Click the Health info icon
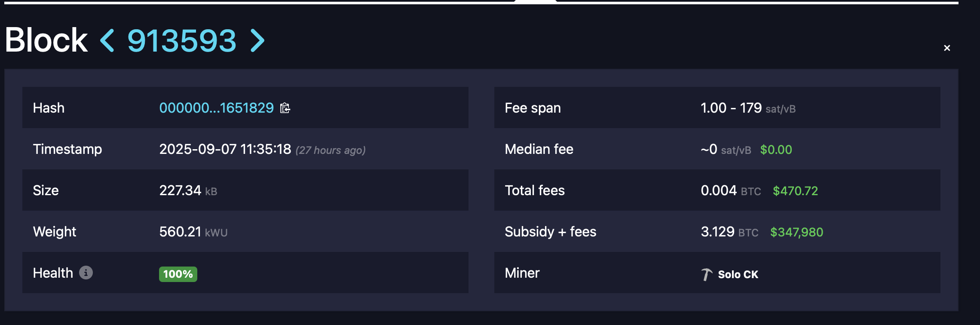The image size is (980, 325). (86, 273)
